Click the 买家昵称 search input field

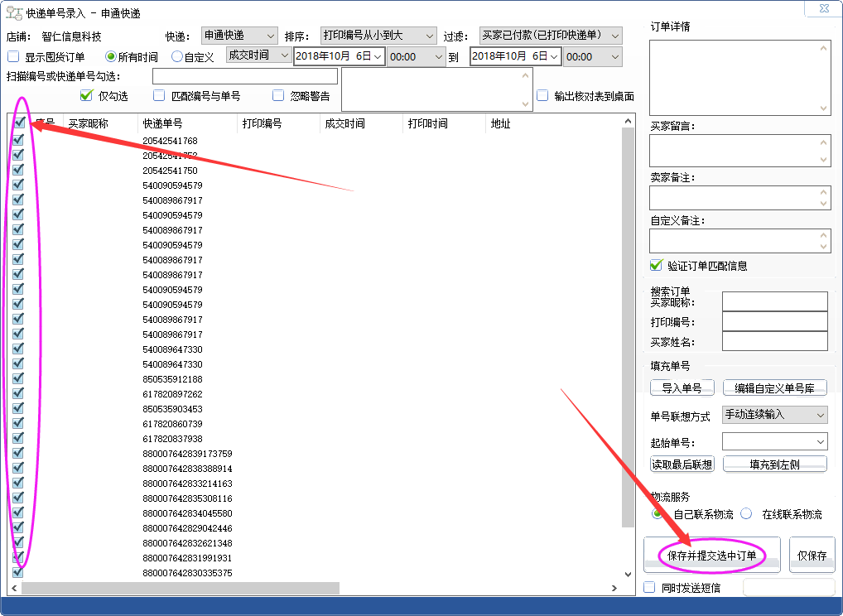(x=774, y=301)
